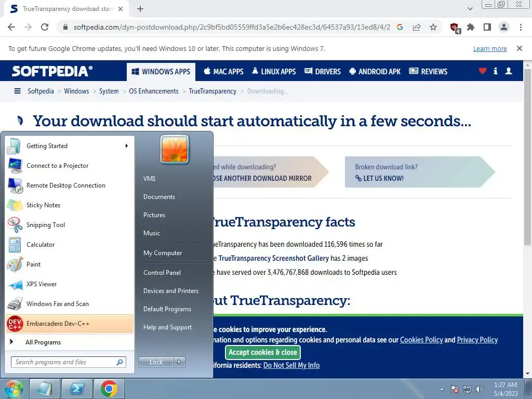Launch Embarcadero Dev-C++
Viewport: 532px width, 399px height.
70,323
